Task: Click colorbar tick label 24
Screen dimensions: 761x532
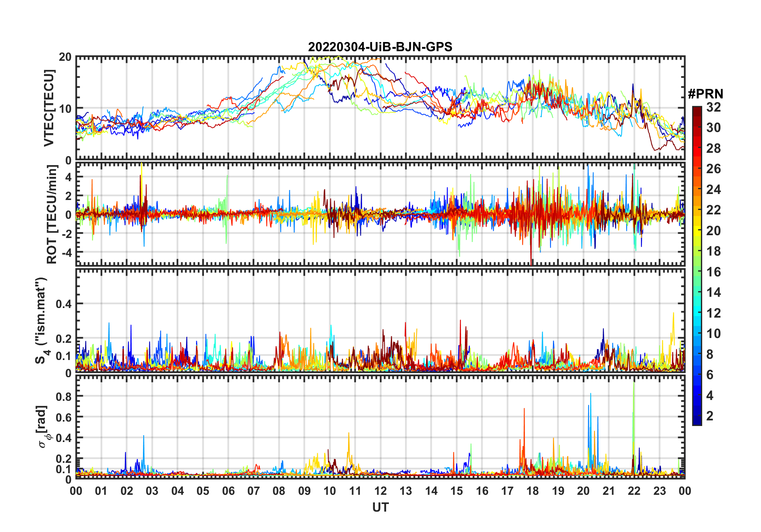Action: click(x=713, y=189)
